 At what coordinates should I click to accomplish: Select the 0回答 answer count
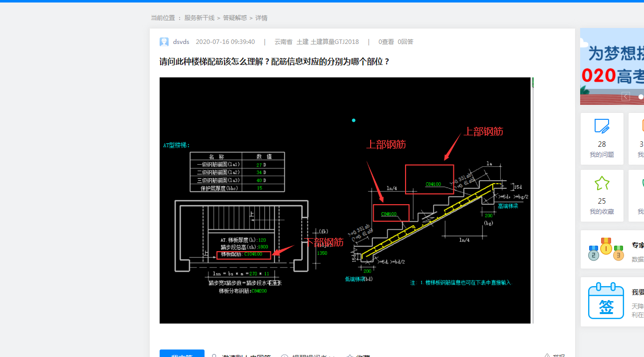pos(406,42)
